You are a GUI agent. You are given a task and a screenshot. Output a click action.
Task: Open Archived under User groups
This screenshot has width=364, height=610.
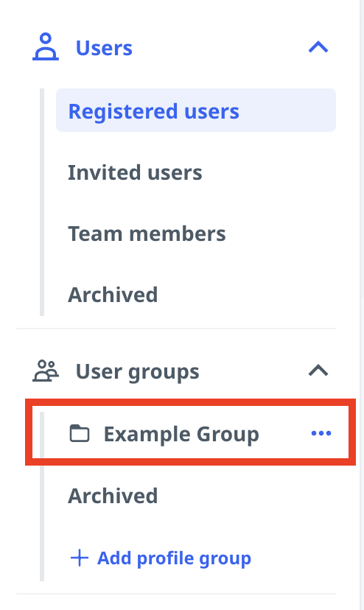tap(113, 496)
